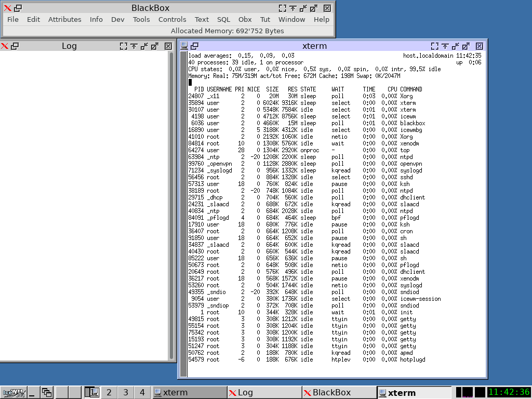Click the BlackBox window red X icon
This screenshot has width=532, height=399.
click(x=7, y=8)
